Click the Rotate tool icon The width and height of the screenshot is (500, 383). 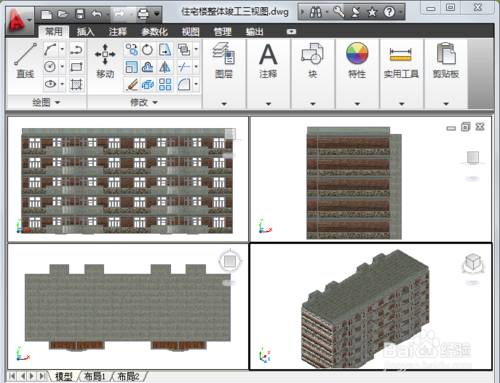pos(147,50)
